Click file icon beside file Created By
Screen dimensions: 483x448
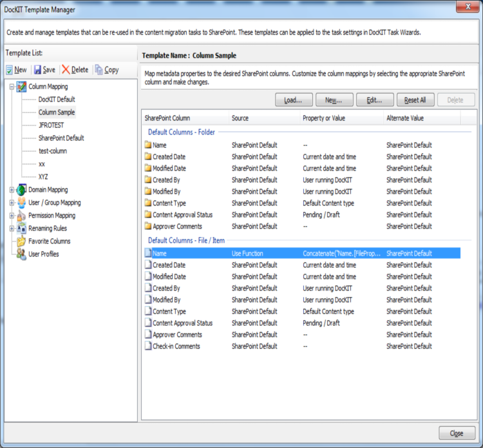point(148,288)
